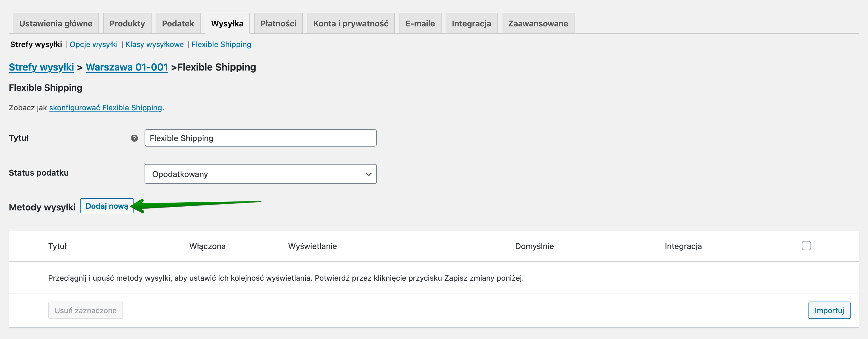Viewport: 868px width, 339px height.
Task: Click the Usuń zaznaczone button
Action: pyautogui.click(x=86, y=310)
